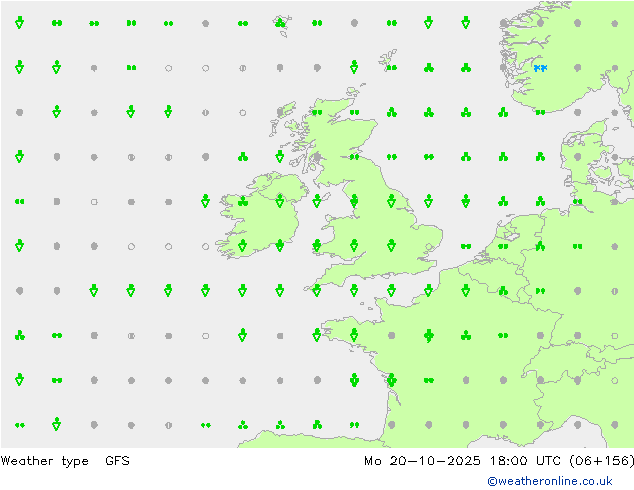Select the '(06+156)' forecast run text
This screenshot has width=634, height=490.
(x=602, y=460)
